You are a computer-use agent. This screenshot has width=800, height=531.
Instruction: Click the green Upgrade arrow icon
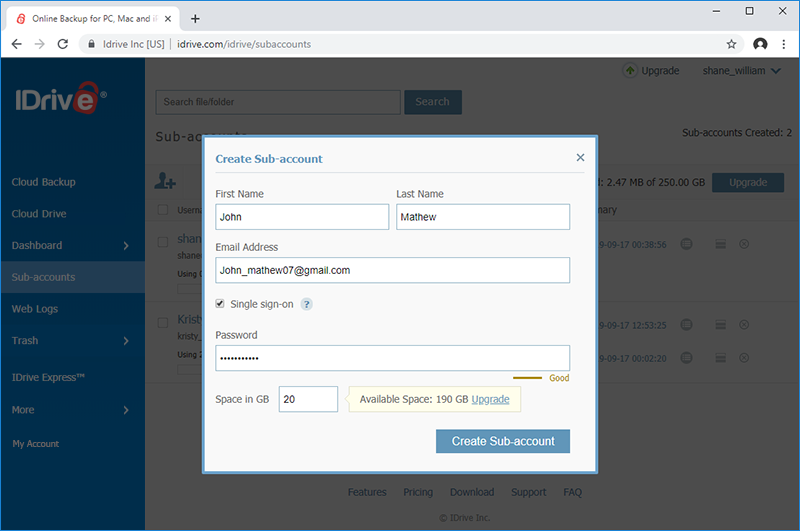630,70
